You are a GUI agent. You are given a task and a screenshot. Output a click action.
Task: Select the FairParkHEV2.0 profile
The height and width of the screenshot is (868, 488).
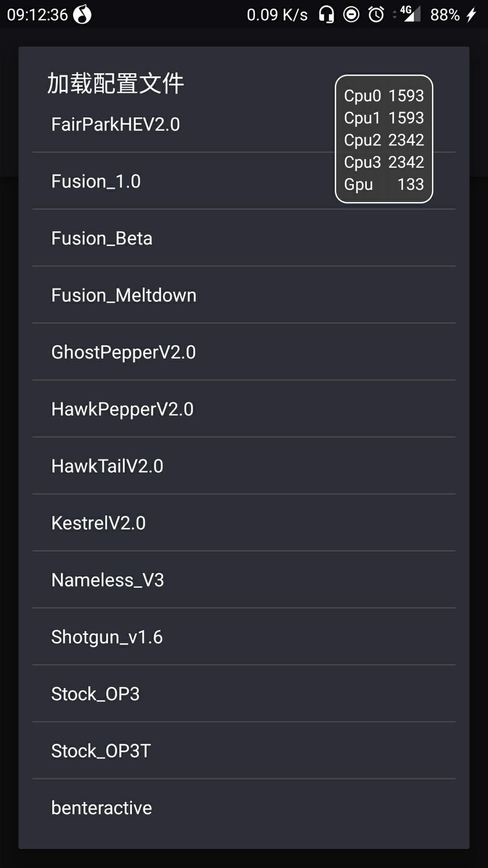[x=243, y=125]
